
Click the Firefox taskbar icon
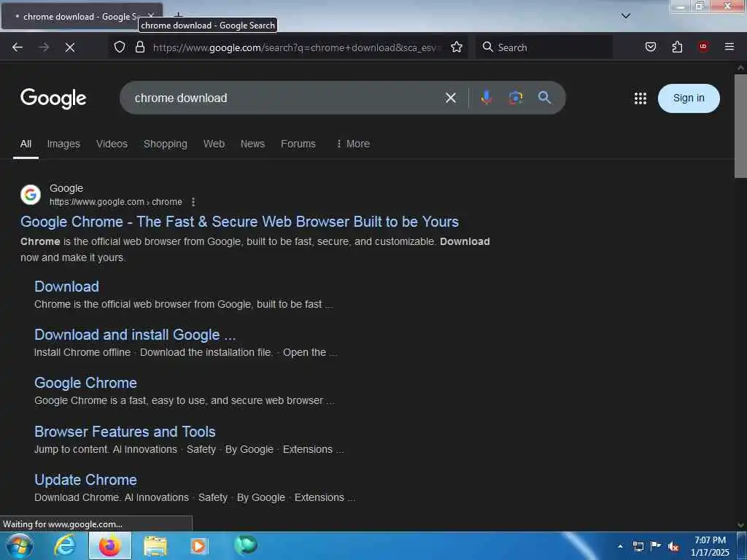[110, 545]
